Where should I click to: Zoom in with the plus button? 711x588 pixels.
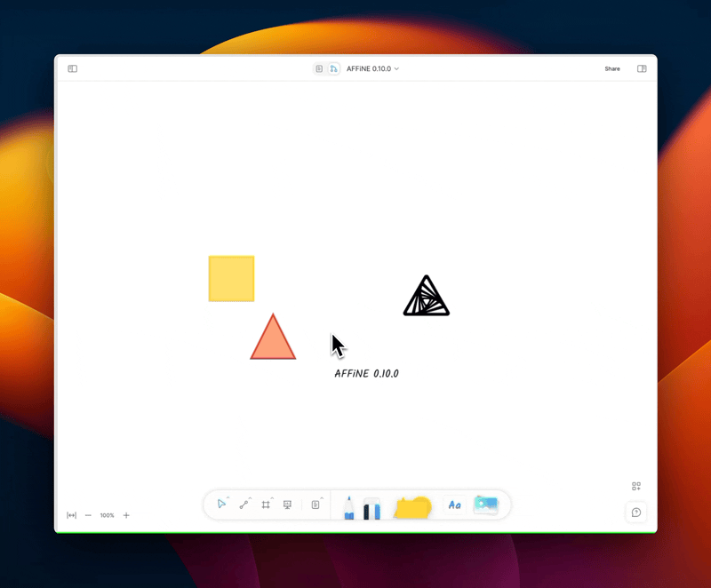coord(126,515)
